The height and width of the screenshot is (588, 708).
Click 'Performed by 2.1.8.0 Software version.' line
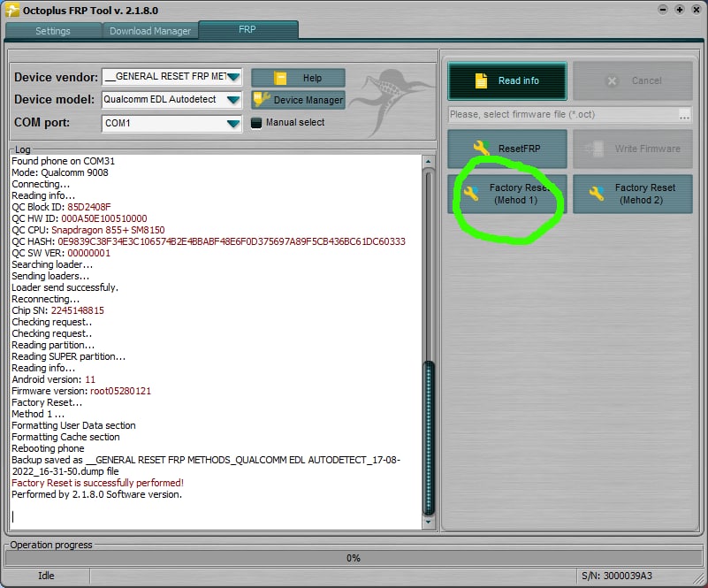coord(96,494)
